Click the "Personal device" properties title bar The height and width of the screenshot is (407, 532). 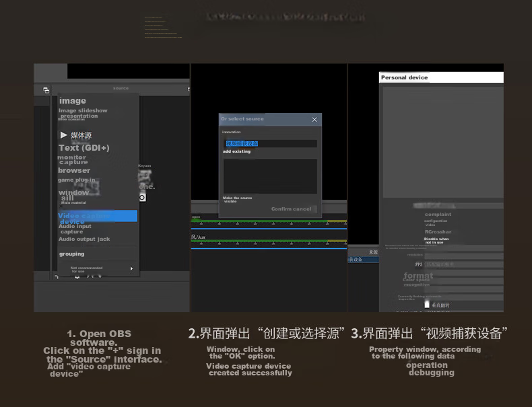coord(441,77)
